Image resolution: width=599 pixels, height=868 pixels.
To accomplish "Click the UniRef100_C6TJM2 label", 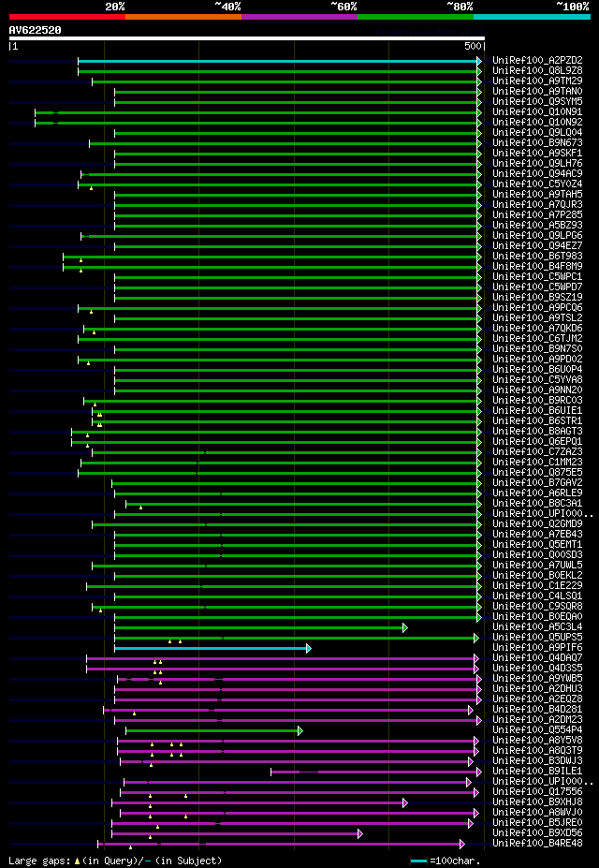I will pos(537,339).
